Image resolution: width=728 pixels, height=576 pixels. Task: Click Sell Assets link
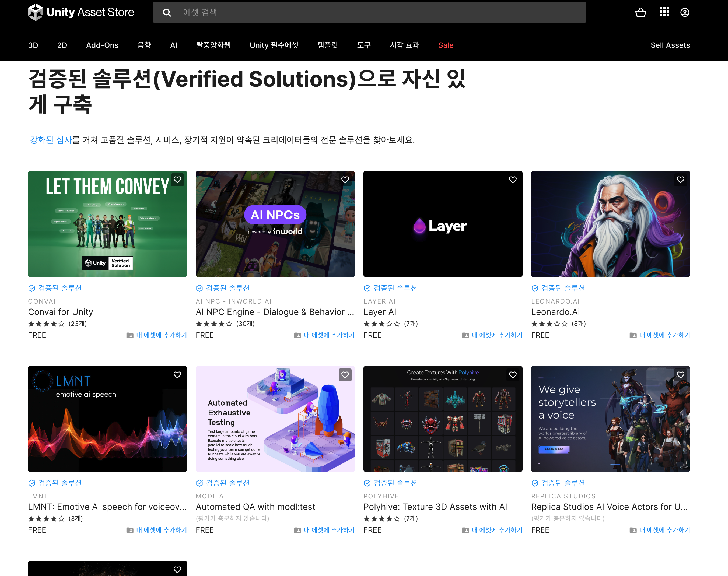(x=670, y=45)
